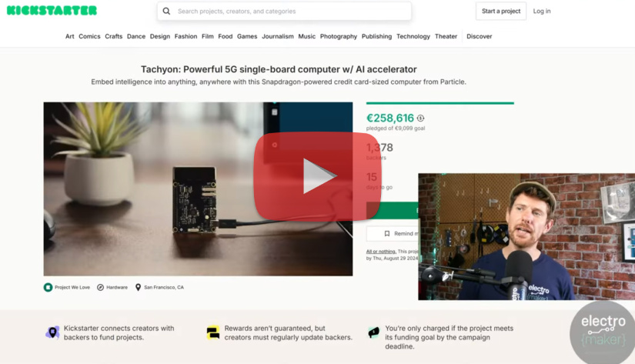Play the Tachyon video

coord(317,176)
